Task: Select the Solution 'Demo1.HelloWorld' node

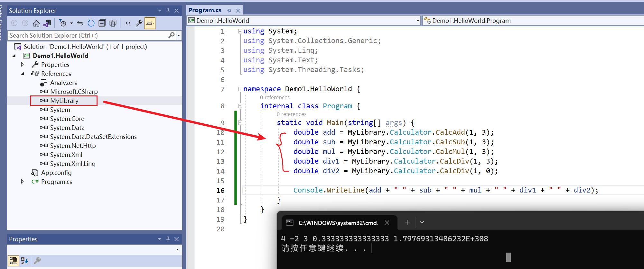Action: tap(85, 47)
